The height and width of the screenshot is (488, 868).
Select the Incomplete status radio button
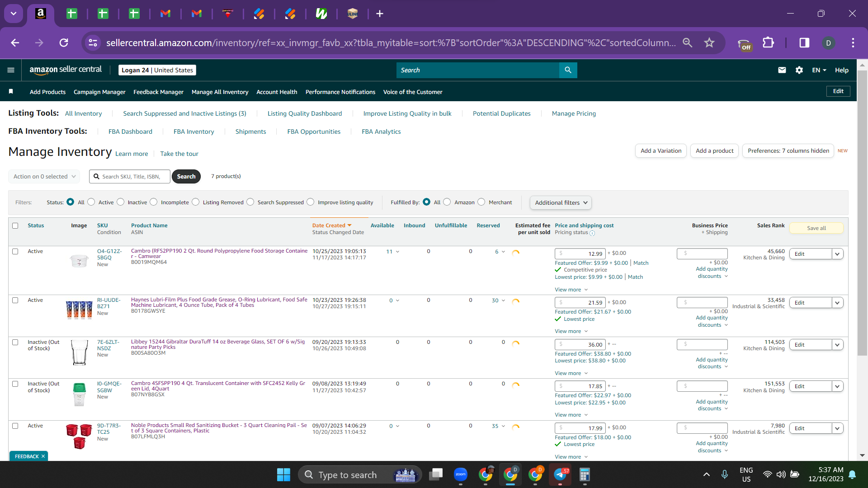pos(154,202)
